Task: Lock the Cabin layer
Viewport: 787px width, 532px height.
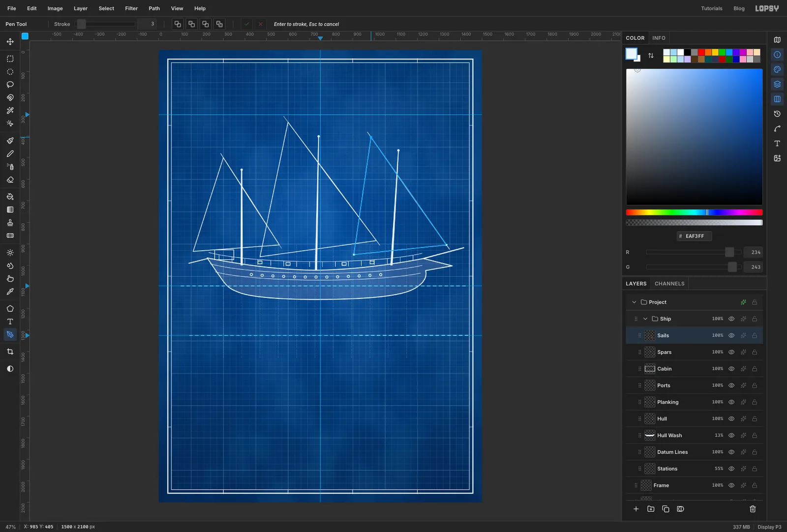Action: [x=755, y=369]
